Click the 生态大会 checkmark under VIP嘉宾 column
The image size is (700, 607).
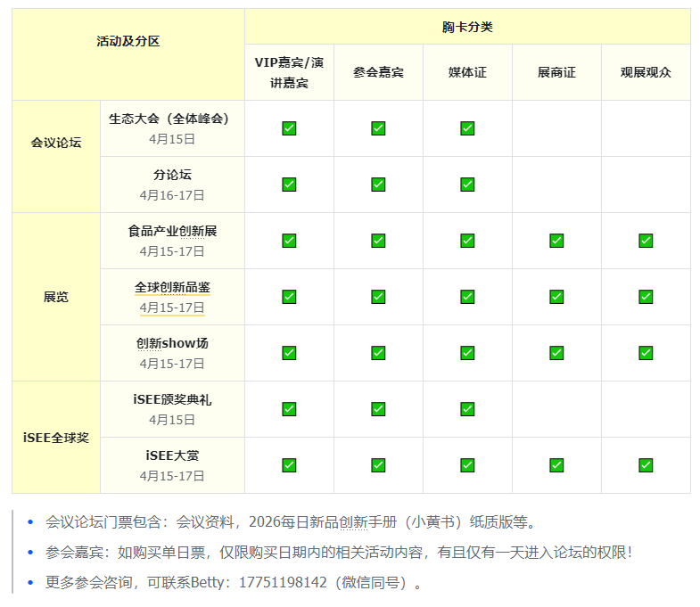289,128
